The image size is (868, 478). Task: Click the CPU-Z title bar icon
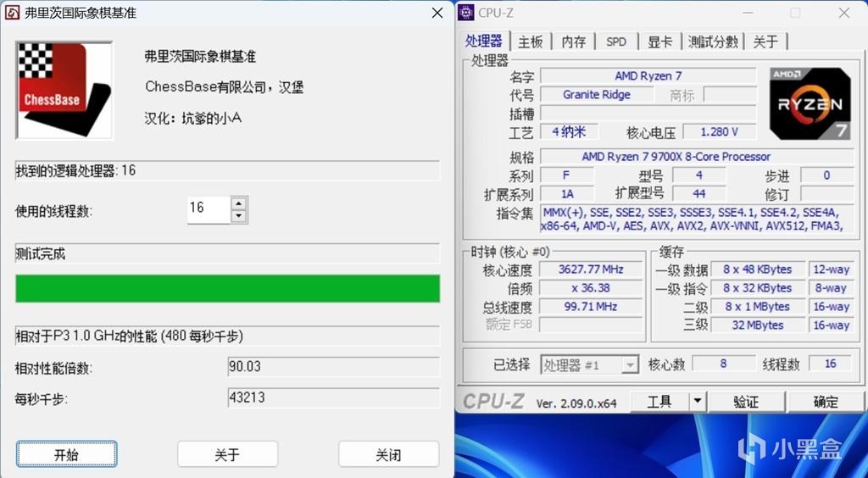coord(467,12)
